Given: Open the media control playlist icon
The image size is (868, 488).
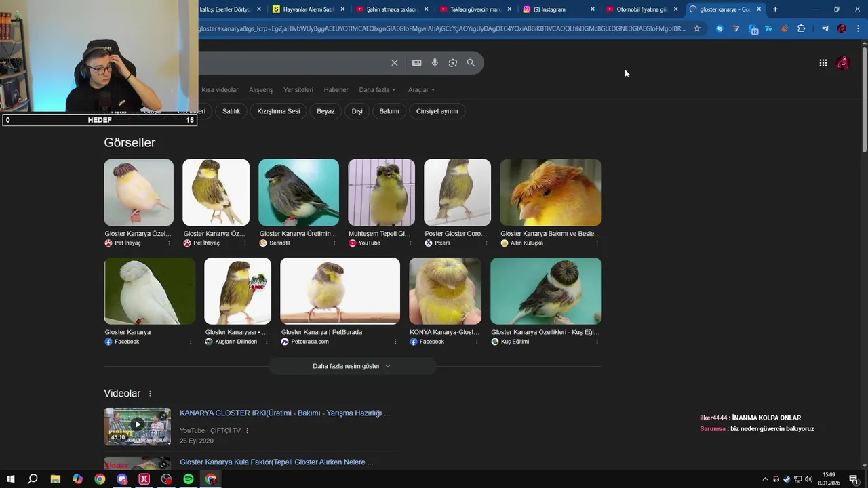Looking at the screenshot, I should click(x=825, y=28).
